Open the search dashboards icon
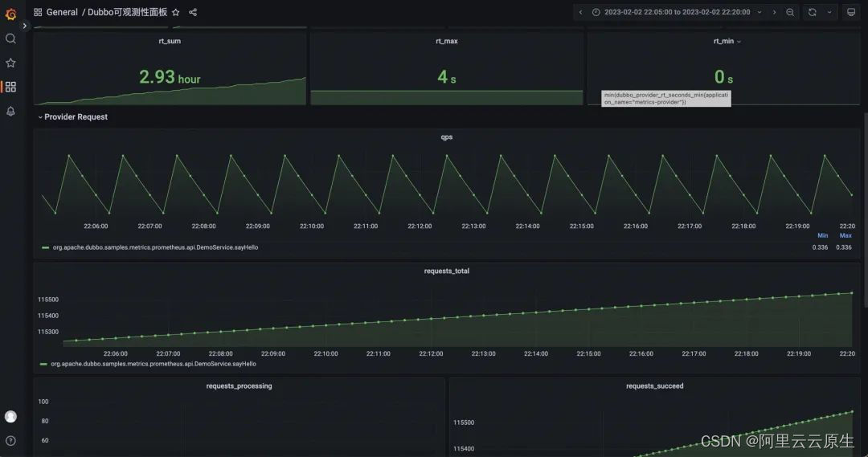 pyautogui.click(x=10, y=39)
